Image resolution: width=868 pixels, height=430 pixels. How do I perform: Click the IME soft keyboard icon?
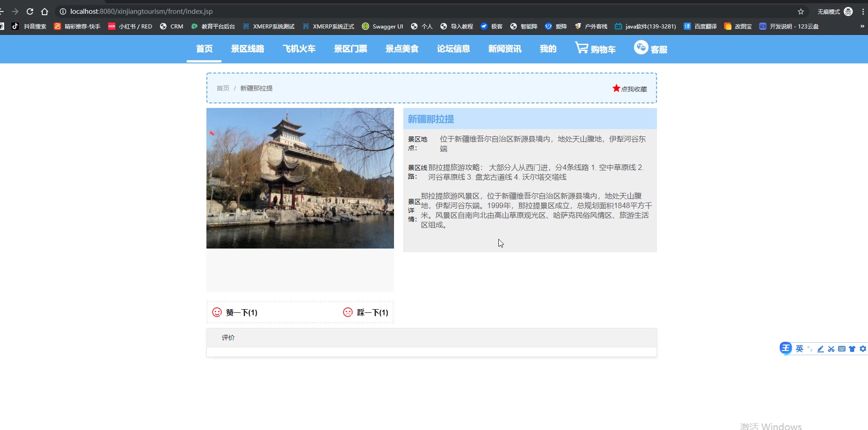pos(842,349)
